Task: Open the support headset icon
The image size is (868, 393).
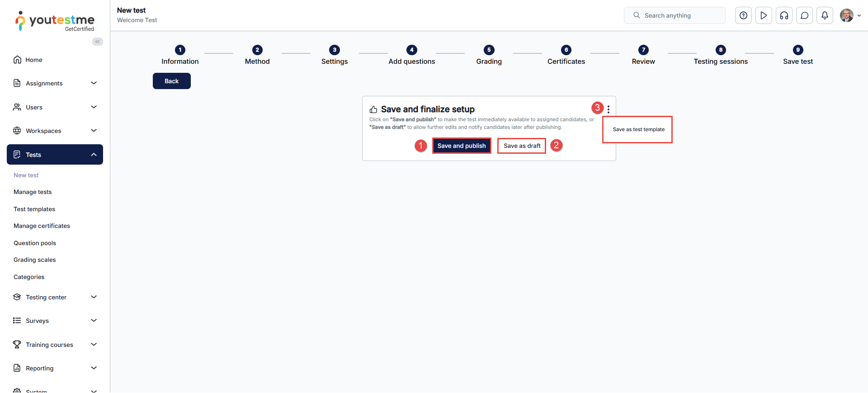Action: click(x=784, y=15)
